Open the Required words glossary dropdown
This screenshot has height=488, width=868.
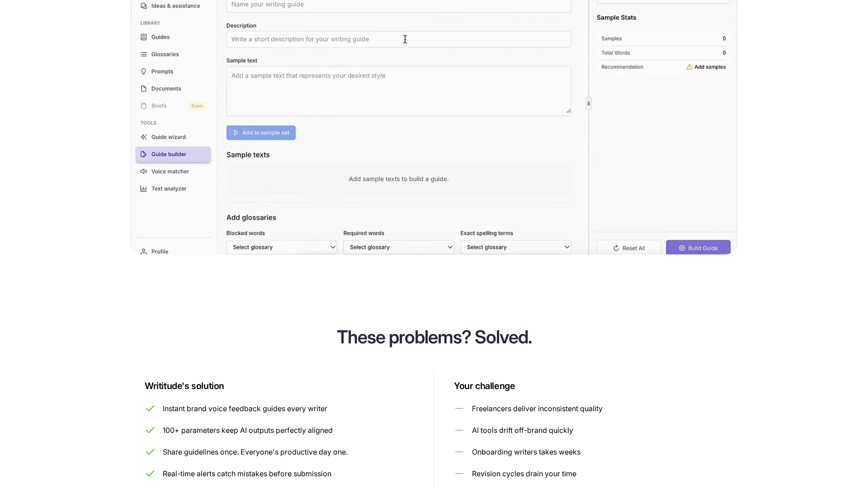398,247
